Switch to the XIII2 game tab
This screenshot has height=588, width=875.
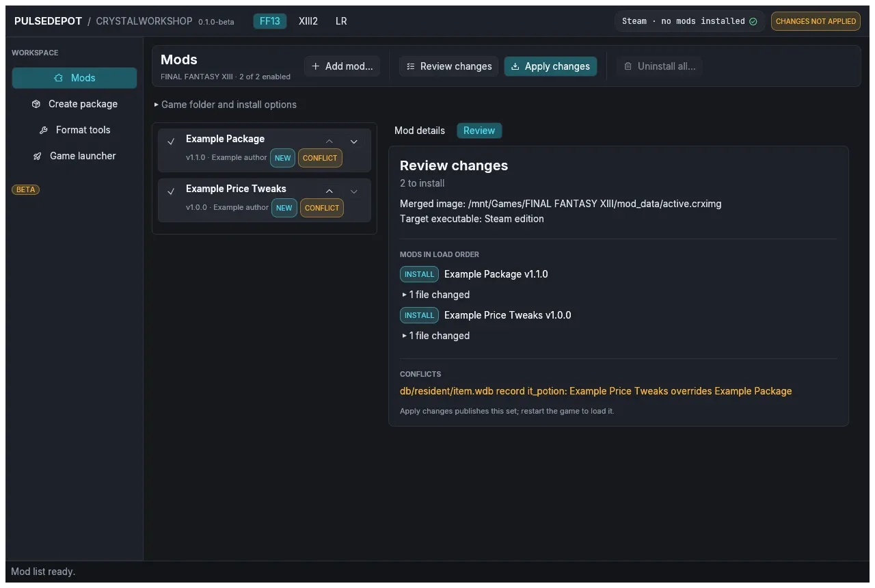pos(308,21)
